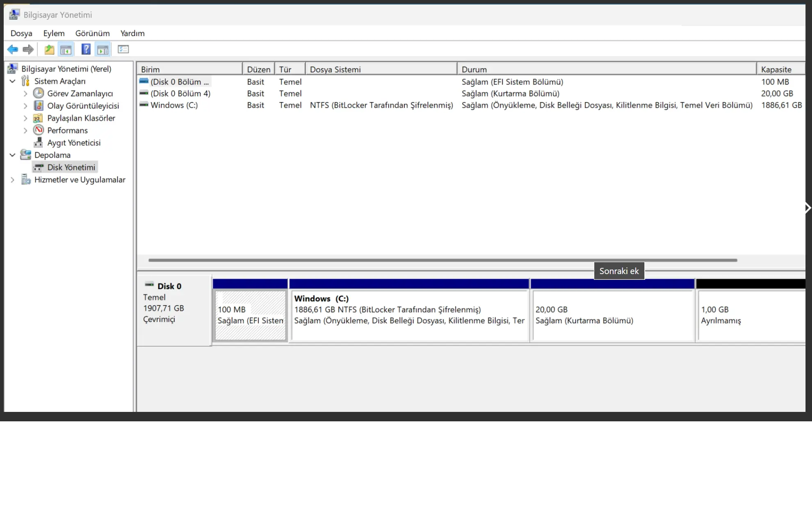Select Performans tree item label
The height and width of the screenshot is (512, 812).
[67, 130]
